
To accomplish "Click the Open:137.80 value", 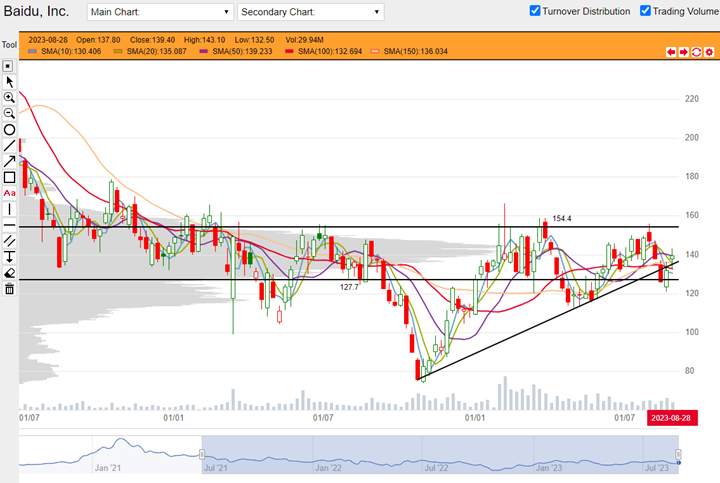I will click(98, 40).
